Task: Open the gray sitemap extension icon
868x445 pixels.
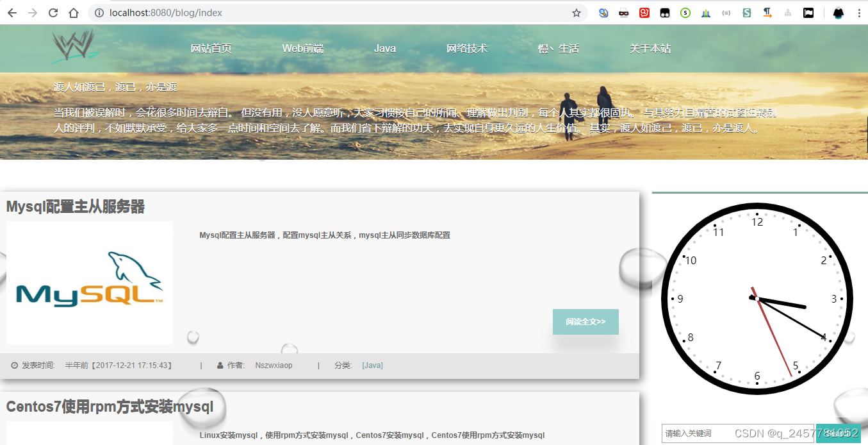Action: (x=788, y=13)
